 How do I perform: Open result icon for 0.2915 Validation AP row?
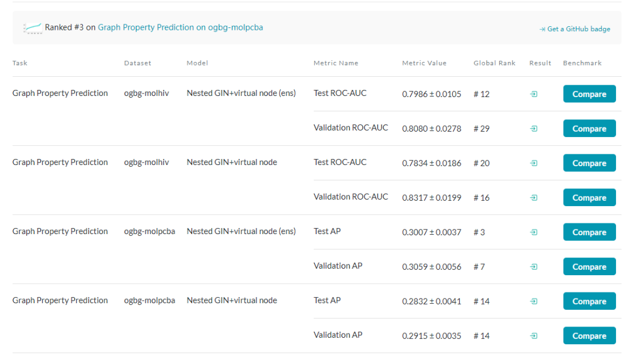point(534,336)
